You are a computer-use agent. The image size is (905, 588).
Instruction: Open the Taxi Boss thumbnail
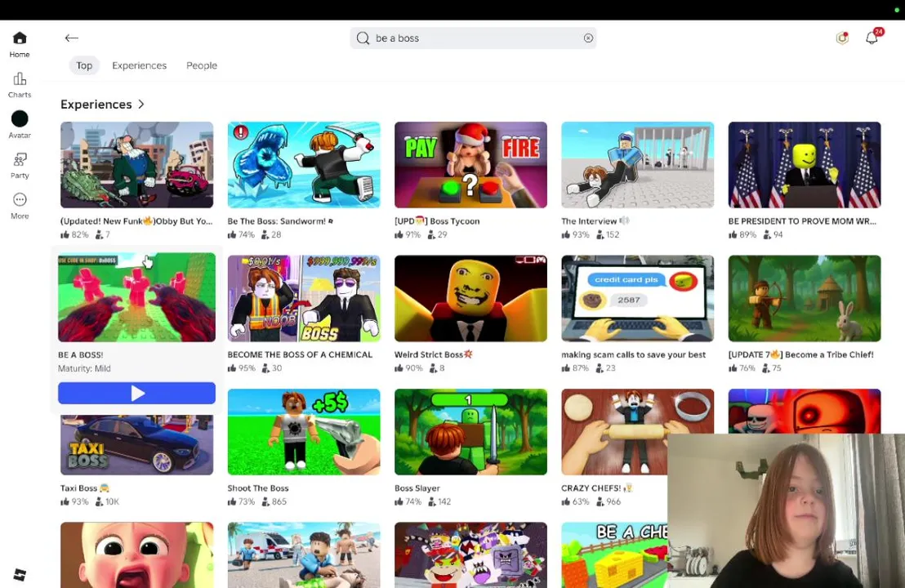[x=136, y=445]
